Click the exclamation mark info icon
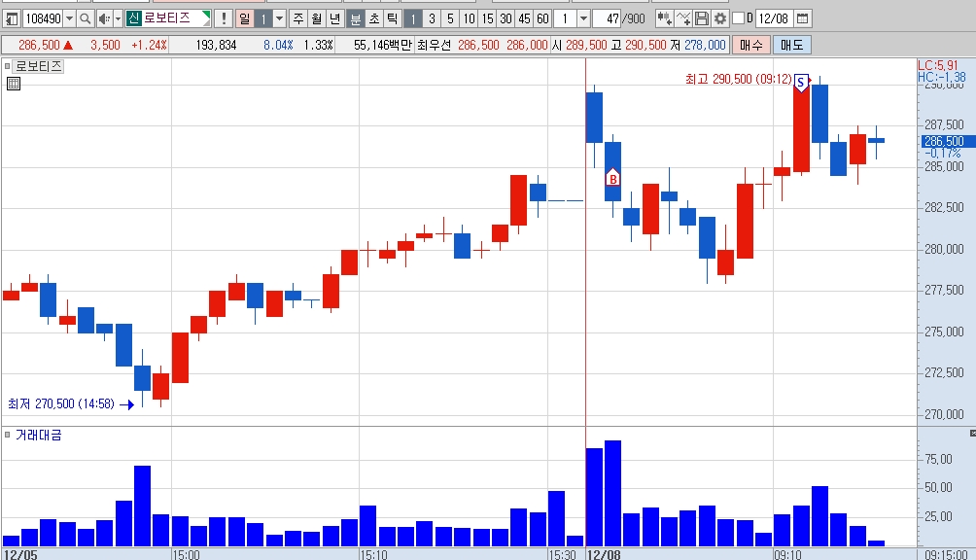Viewport: 976px width, 560px height. click(x=224, y=18)
